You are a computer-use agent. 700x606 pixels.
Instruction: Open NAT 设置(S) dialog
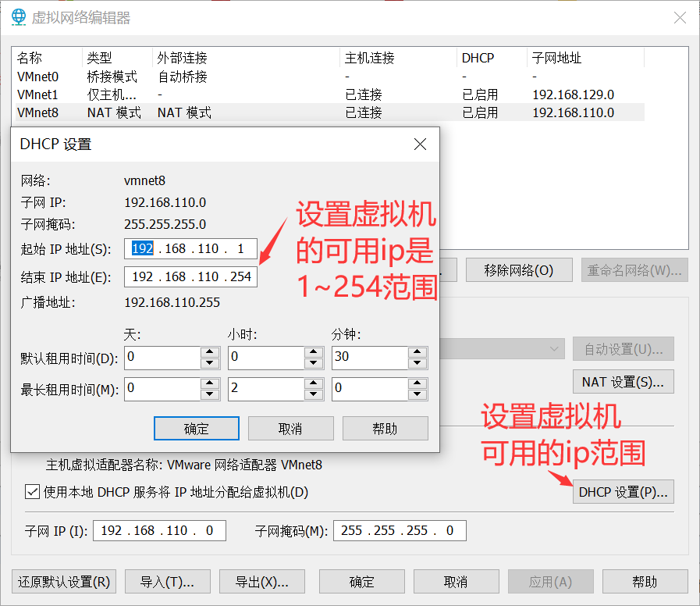tap(624, 382)
